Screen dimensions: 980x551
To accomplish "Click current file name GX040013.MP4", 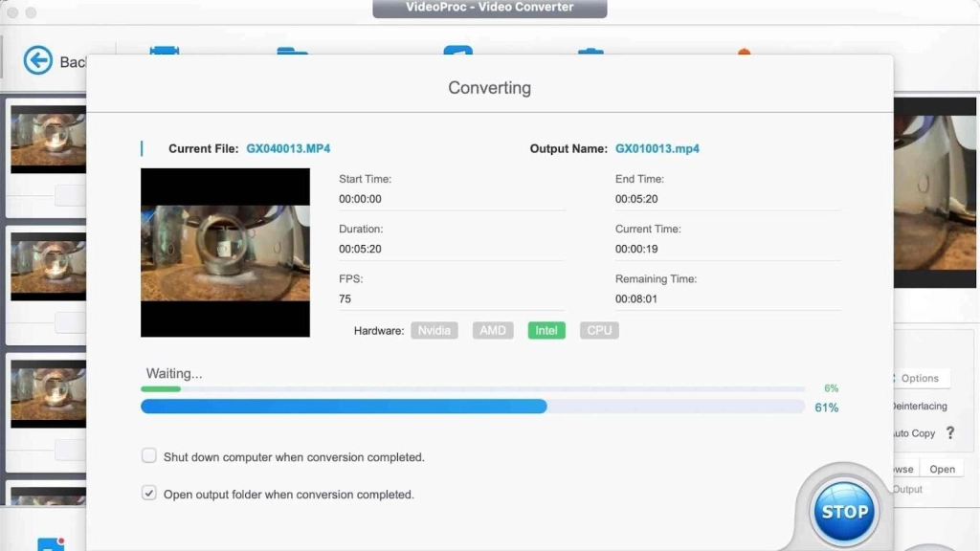I will pyautogui.click(x=288, y=148).
